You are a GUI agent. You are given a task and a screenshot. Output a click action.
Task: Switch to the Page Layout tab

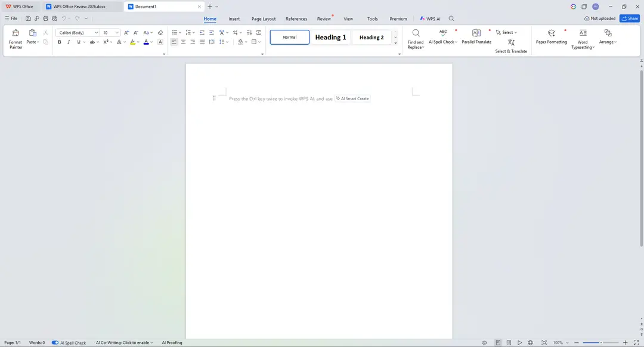tap(264, 19)
